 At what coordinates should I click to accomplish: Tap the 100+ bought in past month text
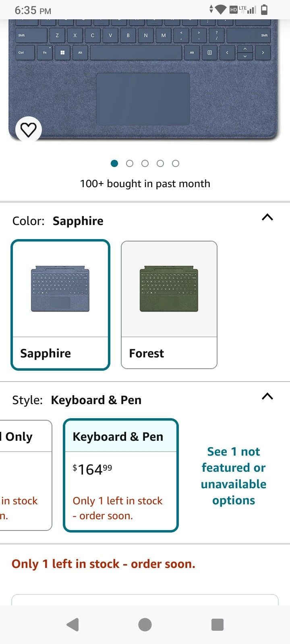point(145,184)
